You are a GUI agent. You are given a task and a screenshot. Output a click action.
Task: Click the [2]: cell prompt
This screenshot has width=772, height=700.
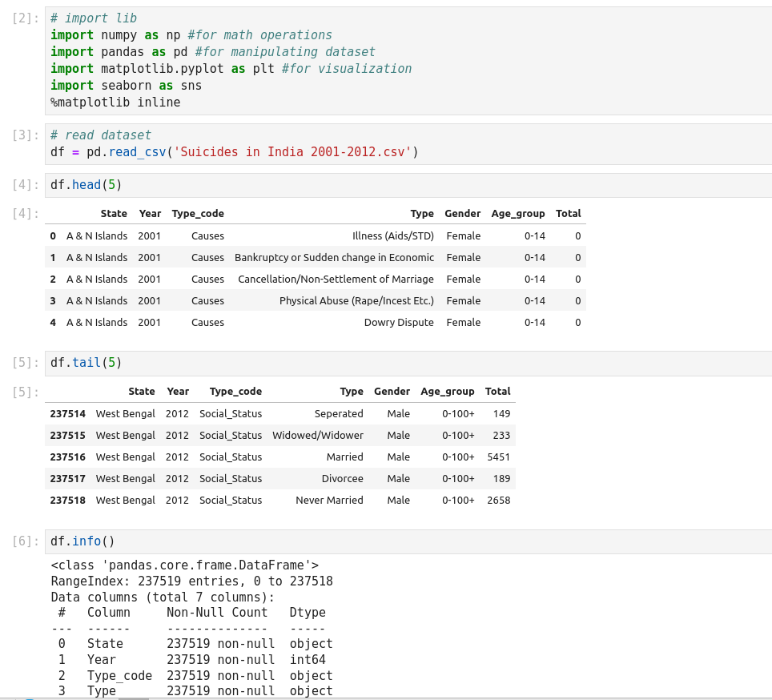click(26, 18)
